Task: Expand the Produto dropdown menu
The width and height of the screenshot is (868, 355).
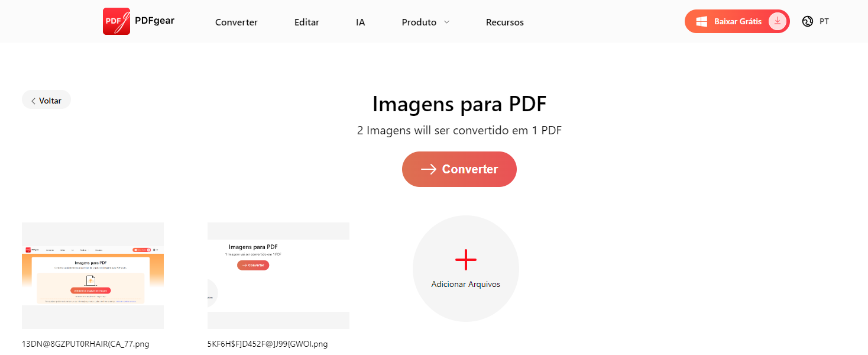Action: click(x=420, y=22)
